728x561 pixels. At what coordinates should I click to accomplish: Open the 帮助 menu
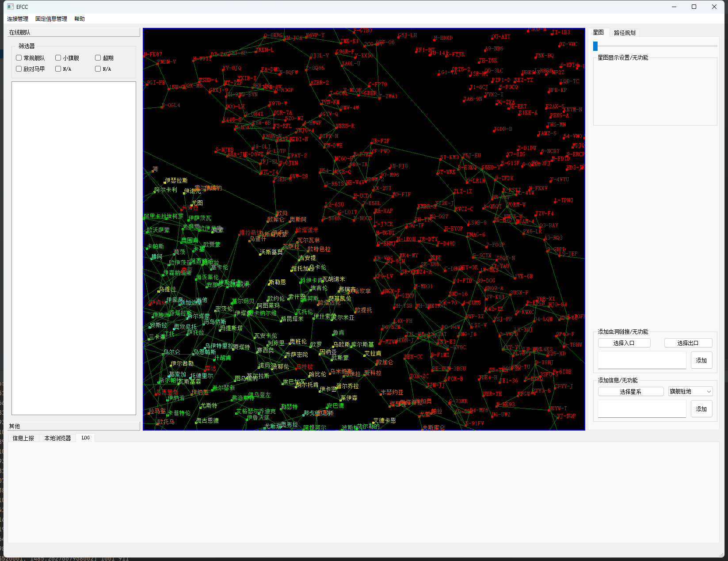point(80,19)
